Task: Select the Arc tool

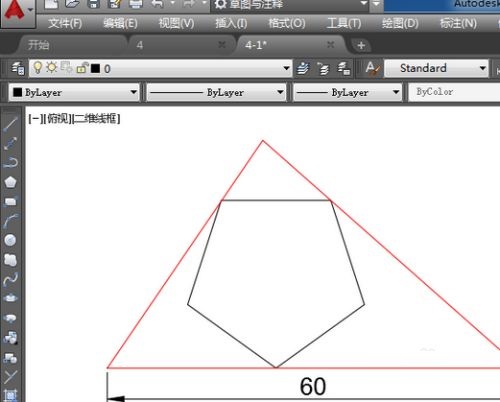Action: [x=10, y=221]
